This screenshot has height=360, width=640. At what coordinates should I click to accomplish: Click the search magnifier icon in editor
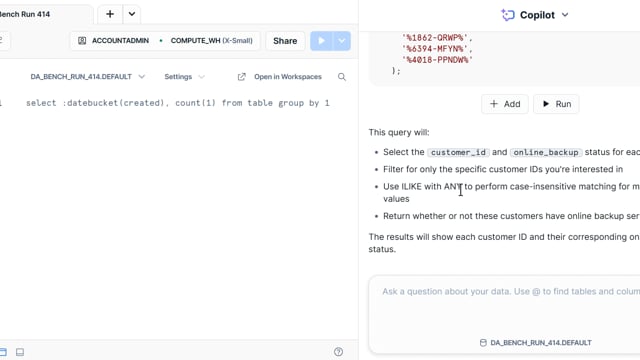coord(342,77)
